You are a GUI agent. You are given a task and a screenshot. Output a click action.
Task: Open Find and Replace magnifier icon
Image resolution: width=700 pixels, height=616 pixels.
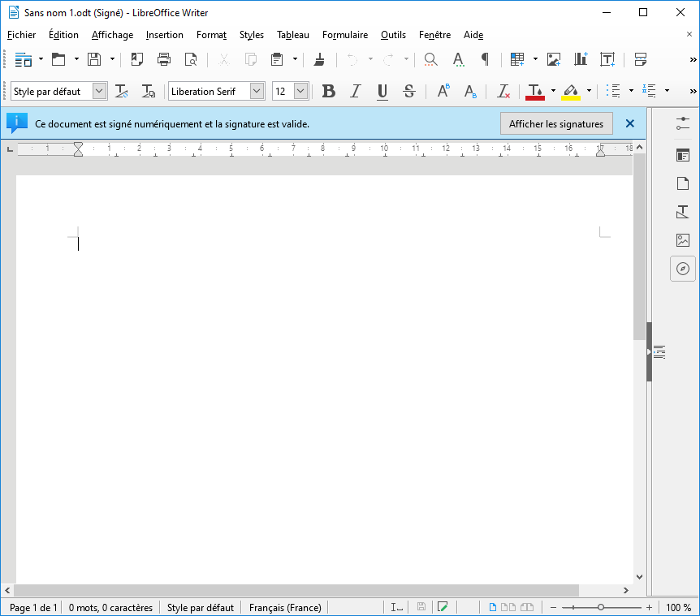(x=430, y=59)
